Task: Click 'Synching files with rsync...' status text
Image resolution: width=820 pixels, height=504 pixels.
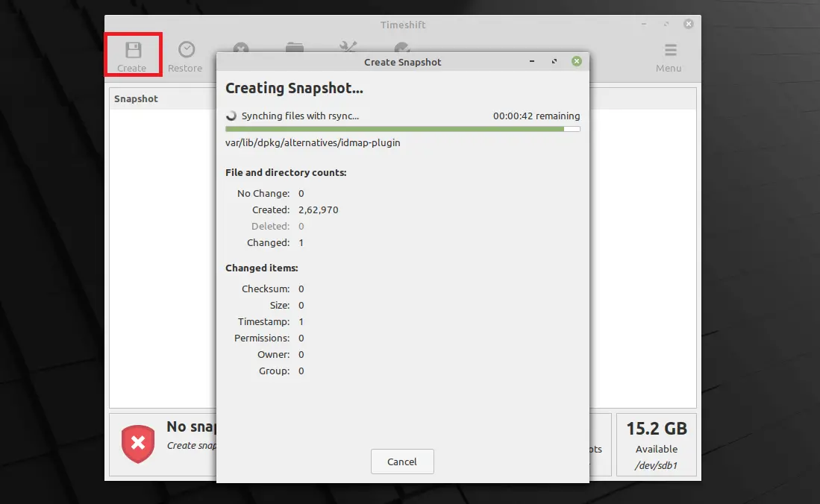Action: click(300, 116)
